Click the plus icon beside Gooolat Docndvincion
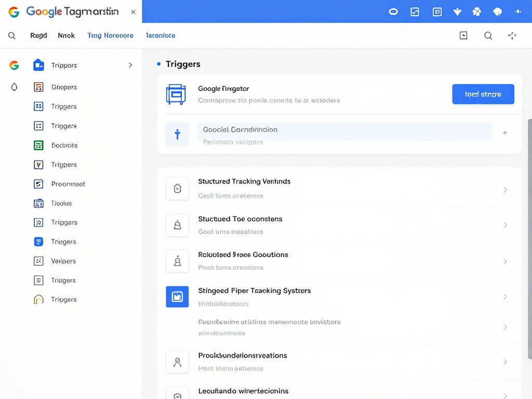 pyautogui.click(x=505, y=132)
